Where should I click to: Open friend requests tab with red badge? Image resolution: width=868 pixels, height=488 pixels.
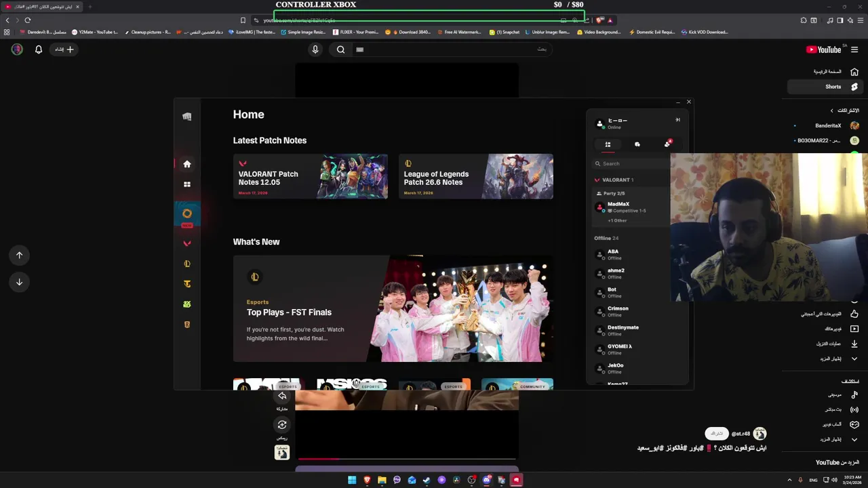click(x=667, y=144)
